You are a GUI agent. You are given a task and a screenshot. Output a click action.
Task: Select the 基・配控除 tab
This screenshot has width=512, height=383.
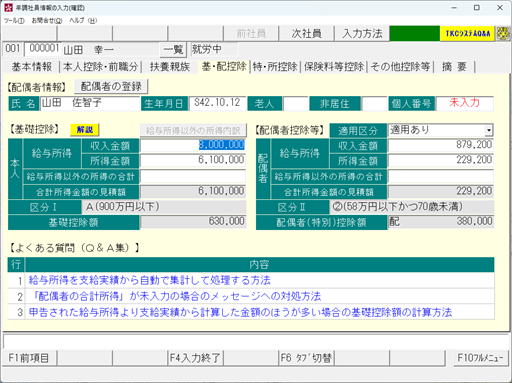(224, 66)
